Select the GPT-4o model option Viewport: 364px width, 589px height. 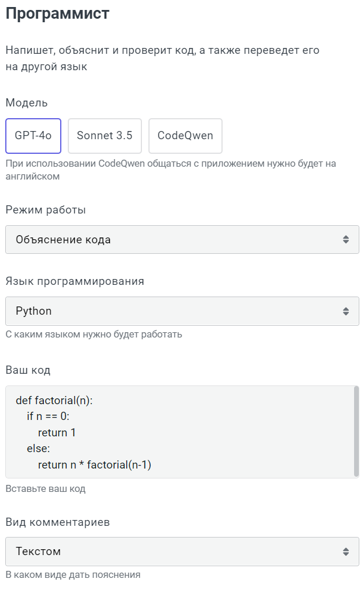click(33, 136)
